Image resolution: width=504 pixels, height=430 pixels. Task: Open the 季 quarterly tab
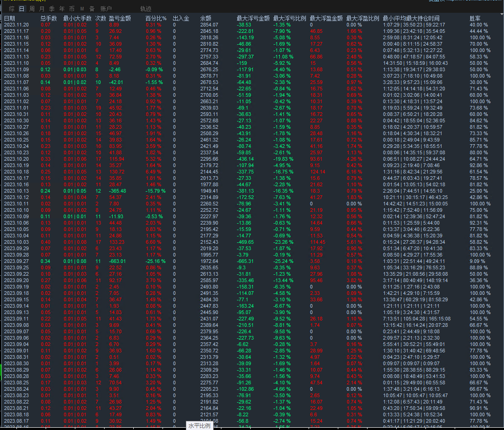click(52, 9)
